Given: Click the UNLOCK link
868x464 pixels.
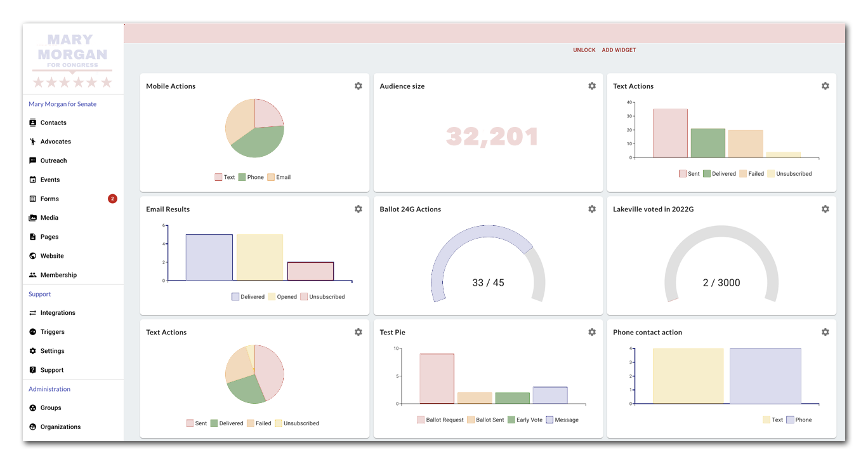Looking at the screenshot, I should [x=584, y=50].
